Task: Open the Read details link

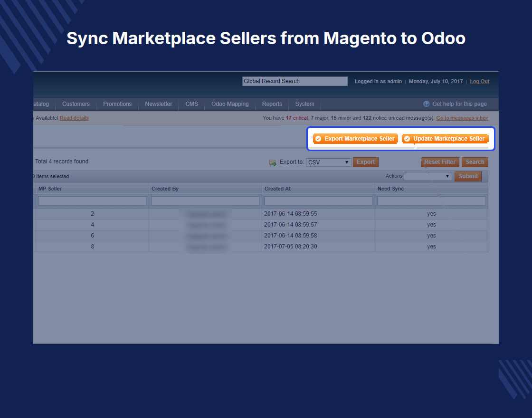Action: [74, 118]
